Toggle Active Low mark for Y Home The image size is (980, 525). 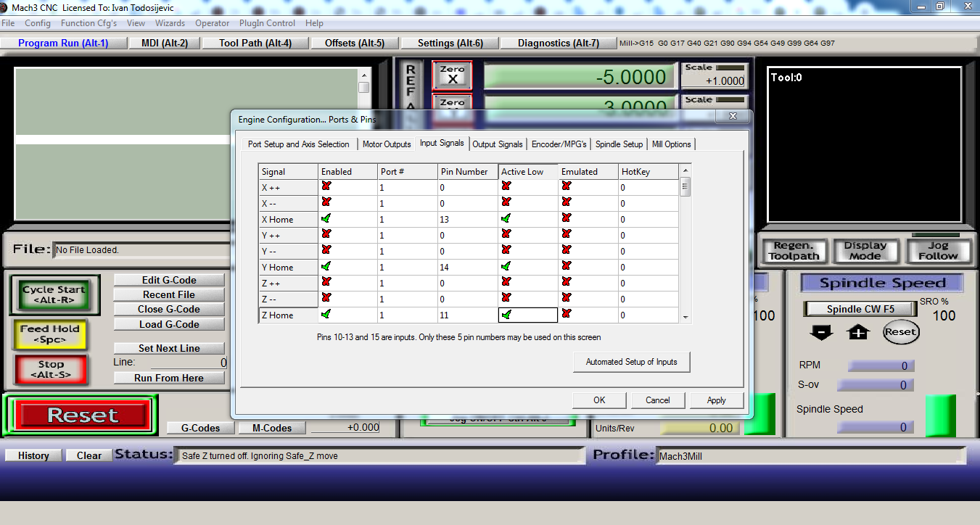[506, 266]
